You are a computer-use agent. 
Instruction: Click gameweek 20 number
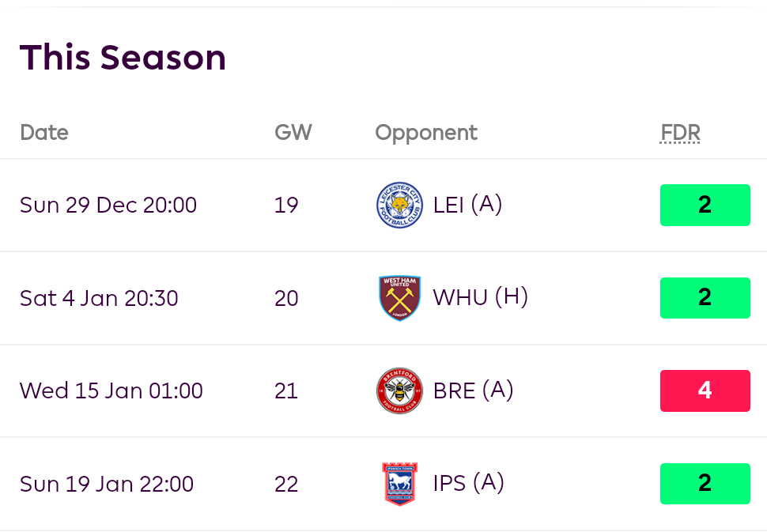point(286,299)
